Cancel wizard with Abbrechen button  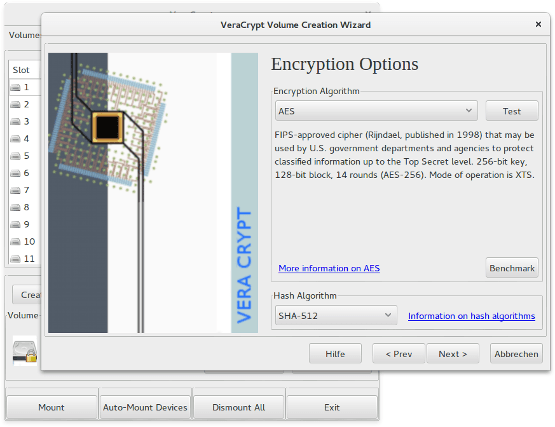click(516, 354)
